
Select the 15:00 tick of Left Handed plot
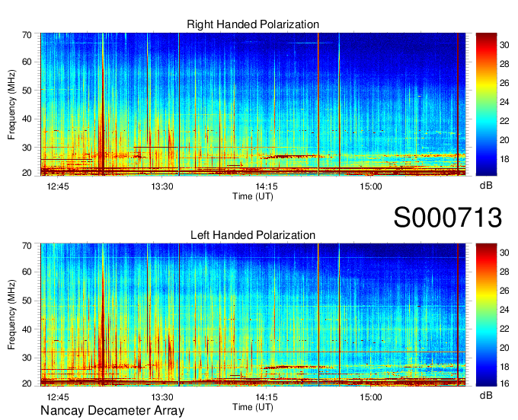(371, 397)
